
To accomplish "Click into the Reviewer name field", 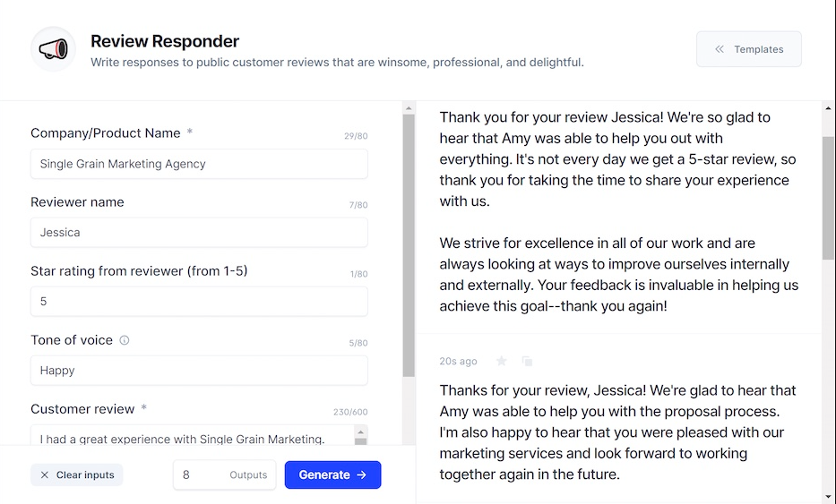I will (199, 233).
